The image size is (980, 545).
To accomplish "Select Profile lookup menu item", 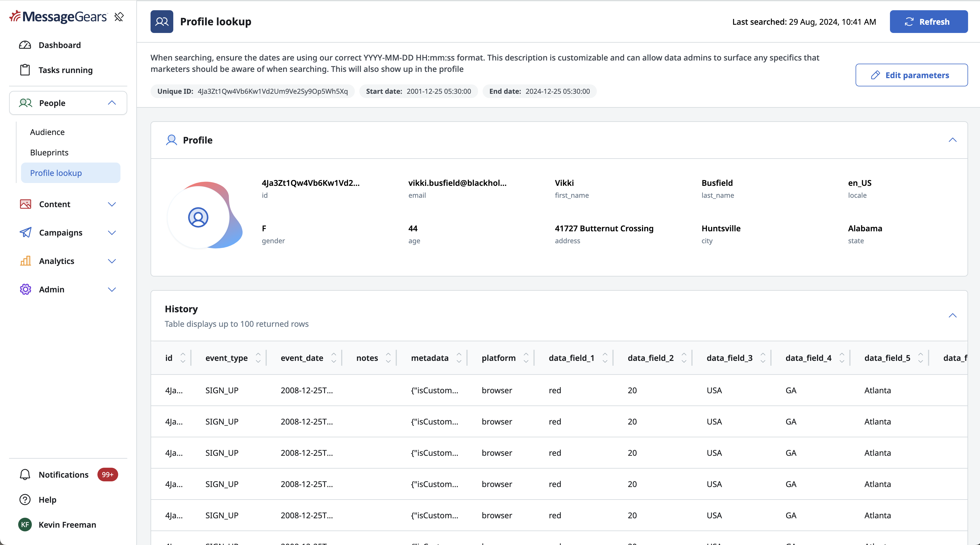I will point(71,173).
